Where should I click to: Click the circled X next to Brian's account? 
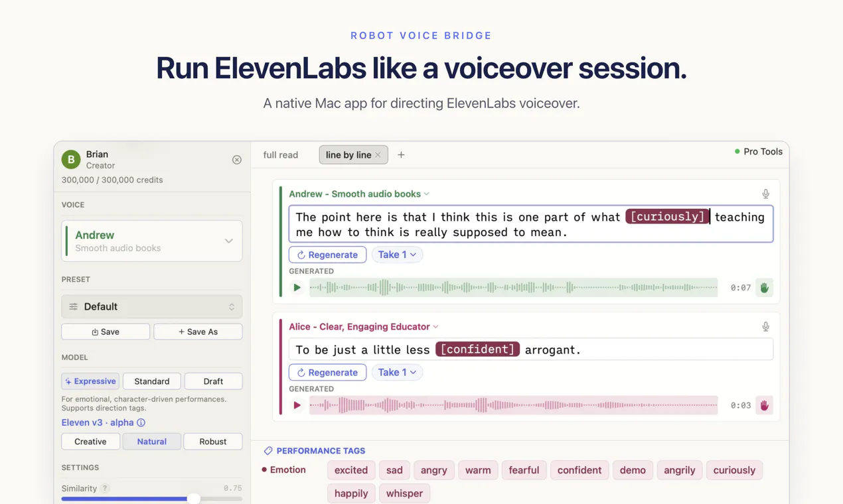(237, 160)
